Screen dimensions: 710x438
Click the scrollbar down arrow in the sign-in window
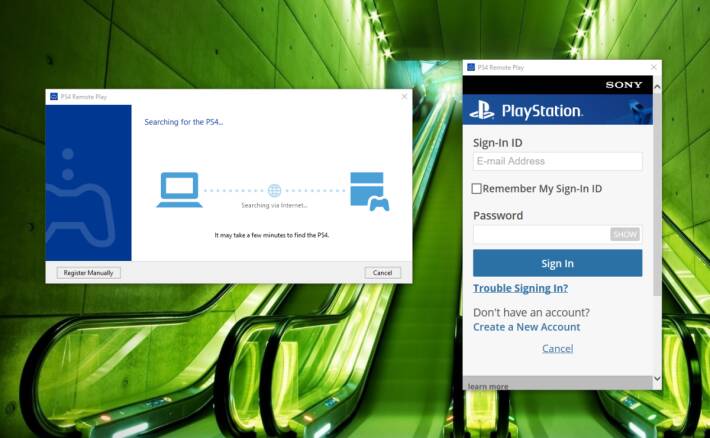(x=657, y=379)
